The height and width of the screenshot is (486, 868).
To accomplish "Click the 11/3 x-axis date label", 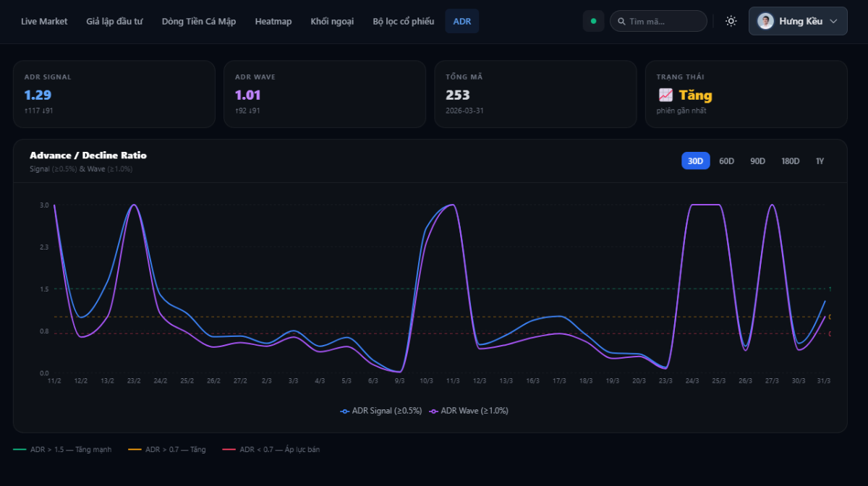I will tap(453, 380).
